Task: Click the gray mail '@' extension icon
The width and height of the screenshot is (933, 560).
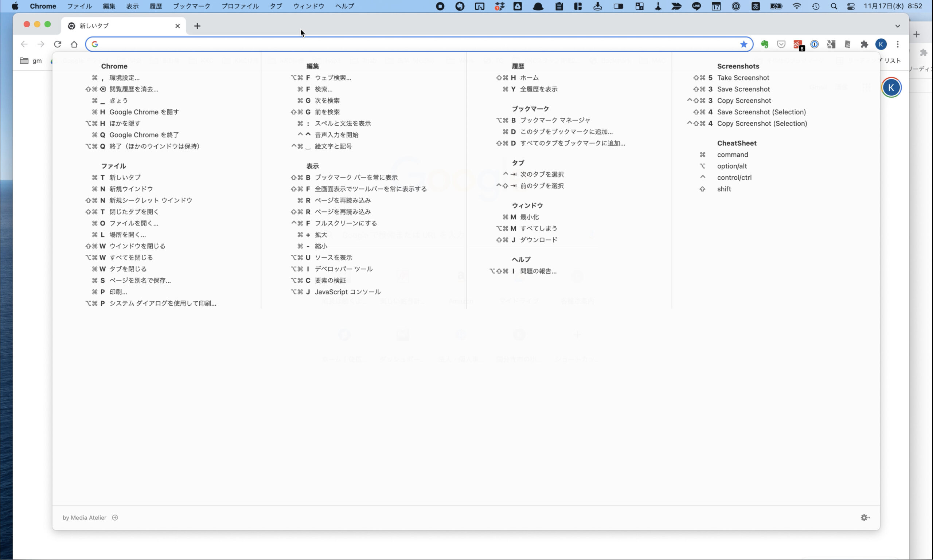Action: click(x=848, y=44)
